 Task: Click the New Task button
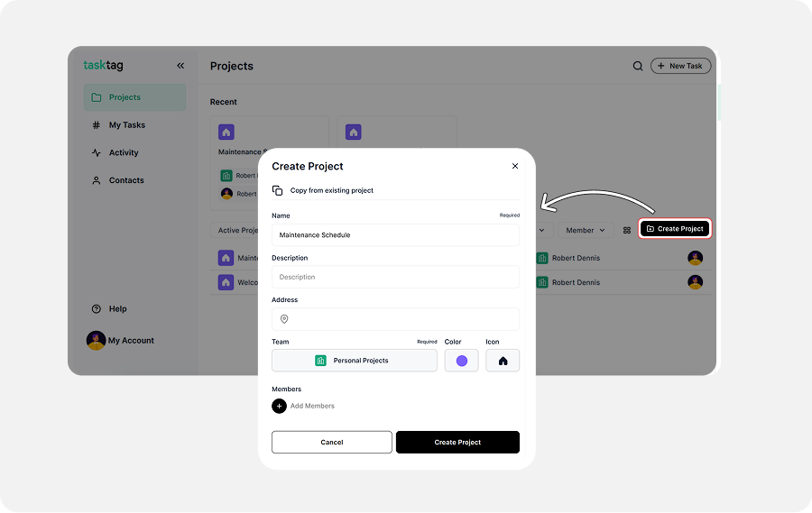click(x=680, y=66)
